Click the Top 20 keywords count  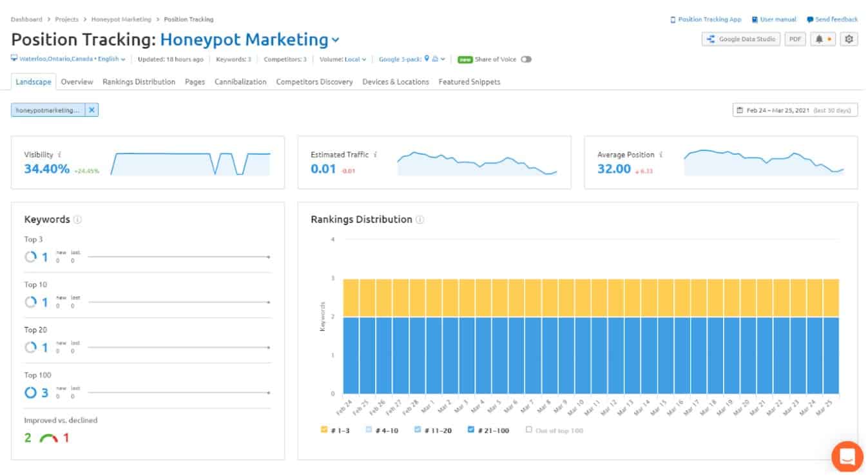click(45, 347)
